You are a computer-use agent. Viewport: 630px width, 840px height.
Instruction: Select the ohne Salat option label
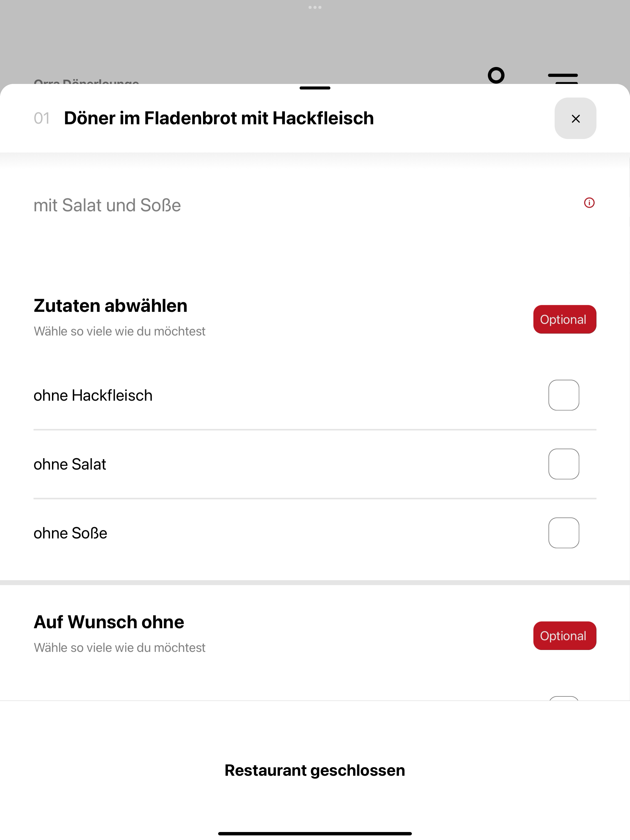pyautogui.click(x=70, y=465)
